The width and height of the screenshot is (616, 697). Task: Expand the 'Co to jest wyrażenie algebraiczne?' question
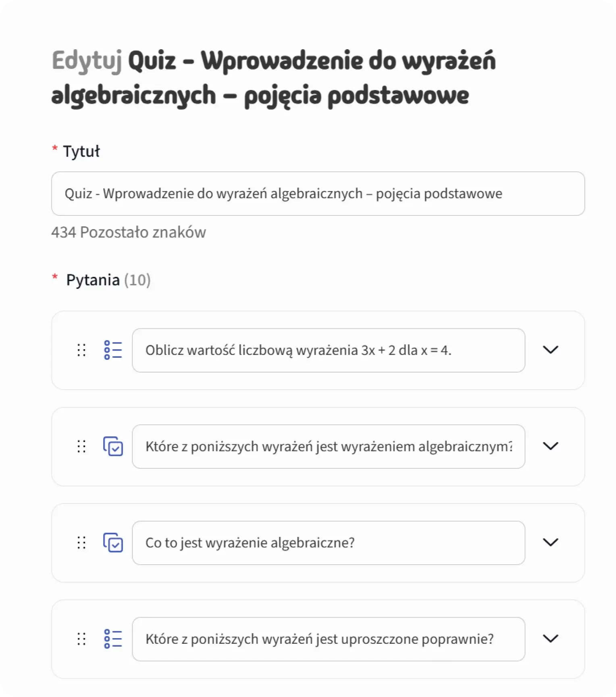tap(550, 543)
